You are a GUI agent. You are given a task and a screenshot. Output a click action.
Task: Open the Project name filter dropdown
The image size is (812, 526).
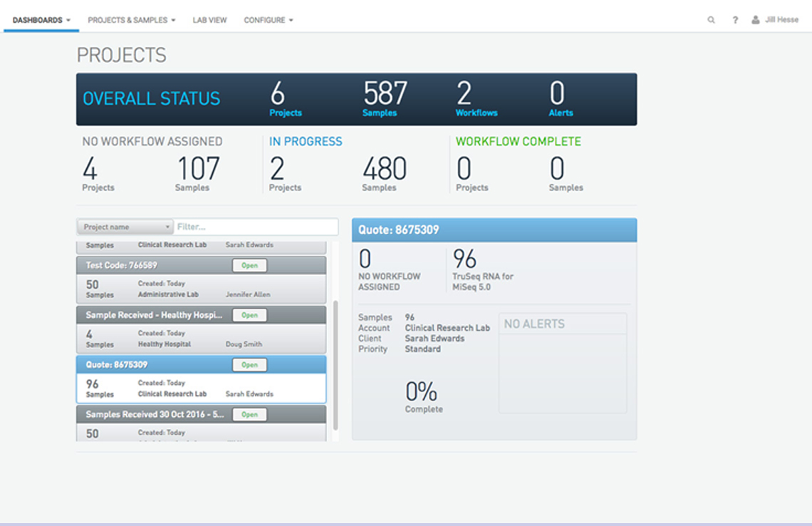tap(125, 227)
